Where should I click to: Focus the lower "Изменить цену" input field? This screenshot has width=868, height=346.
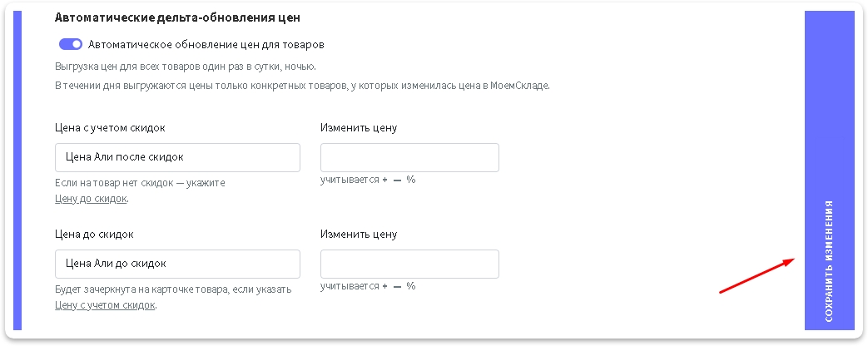(409, 264)
